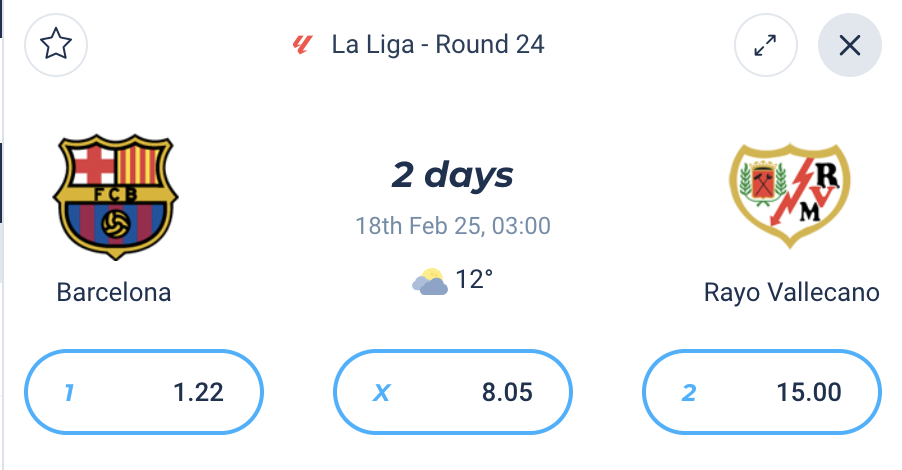Click the cloudy weather icon
Screen dimensions: 902x470
(430, 281)
